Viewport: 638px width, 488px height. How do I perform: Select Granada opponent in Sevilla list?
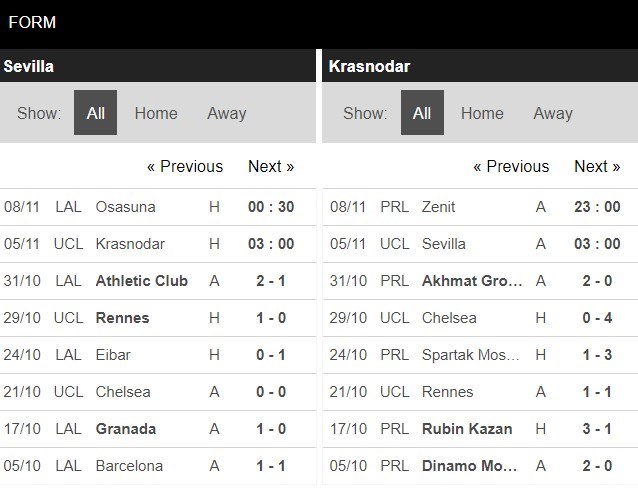tap(125, 429)
